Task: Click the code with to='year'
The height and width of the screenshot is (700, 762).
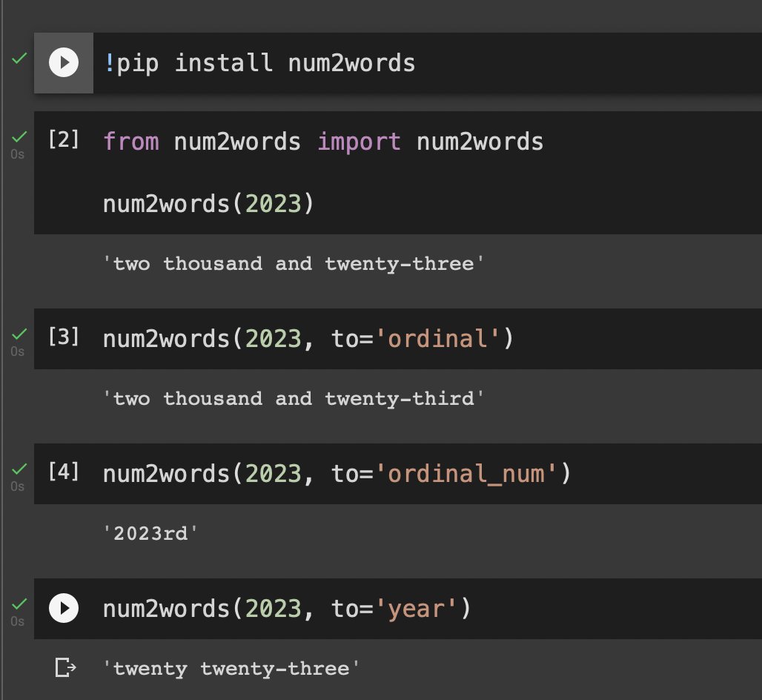Action: pyautogui.click(x=287, y=609)
